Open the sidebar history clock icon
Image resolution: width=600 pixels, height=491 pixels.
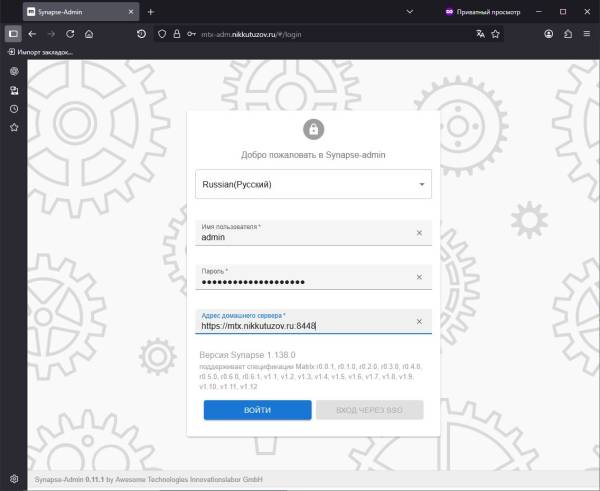14,109
